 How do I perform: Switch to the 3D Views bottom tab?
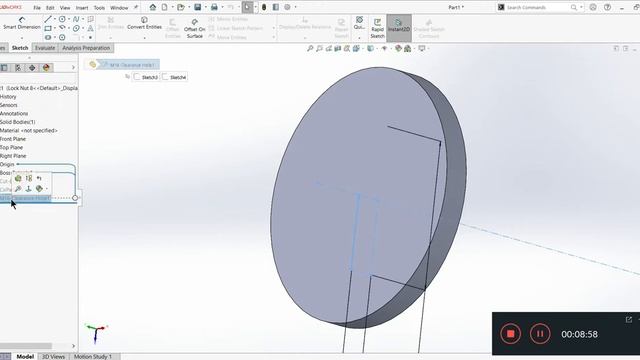(x=53, y=356)
